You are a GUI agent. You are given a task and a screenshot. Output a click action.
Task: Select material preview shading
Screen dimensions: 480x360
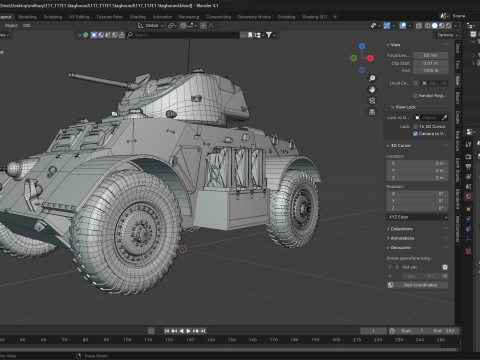[x=442, y=26]
